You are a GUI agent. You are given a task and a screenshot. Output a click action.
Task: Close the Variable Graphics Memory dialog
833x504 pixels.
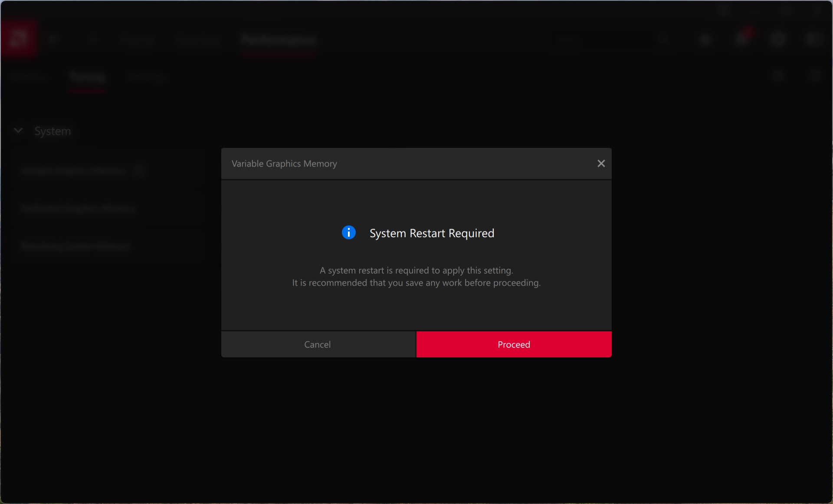click(601, 164)
